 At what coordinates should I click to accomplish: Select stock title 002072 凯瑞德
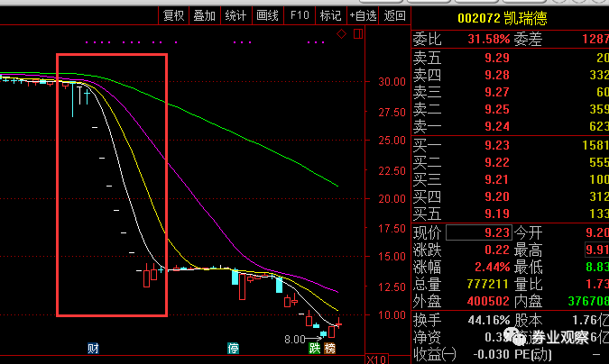point(503,18)
